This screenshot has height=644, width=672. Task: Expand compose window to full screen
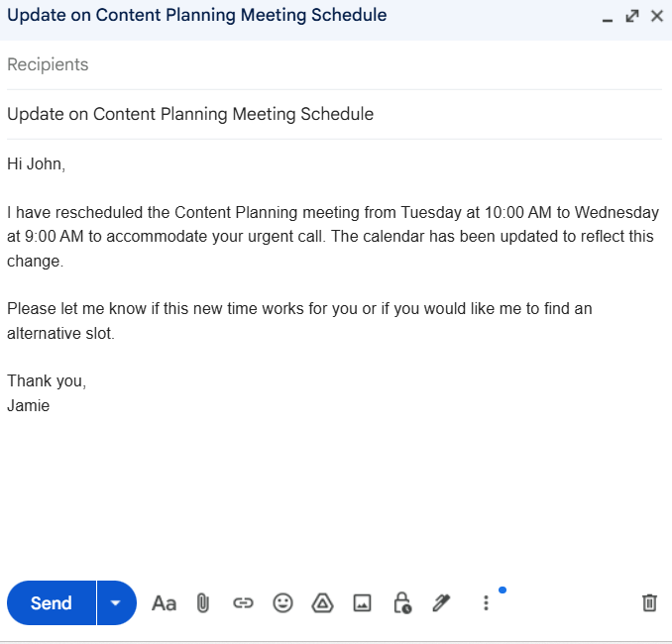tap(632, 16)
